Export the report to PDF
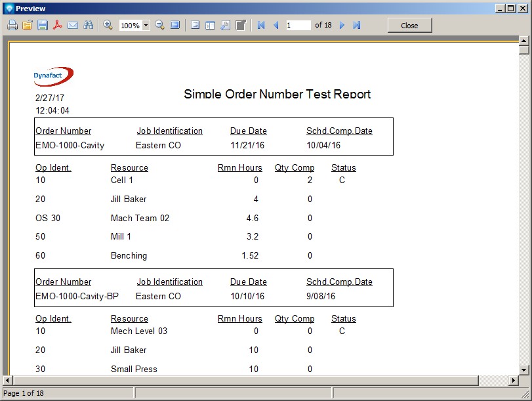The width and height of the screenshot is (532, 401). (x=58, y=25)
